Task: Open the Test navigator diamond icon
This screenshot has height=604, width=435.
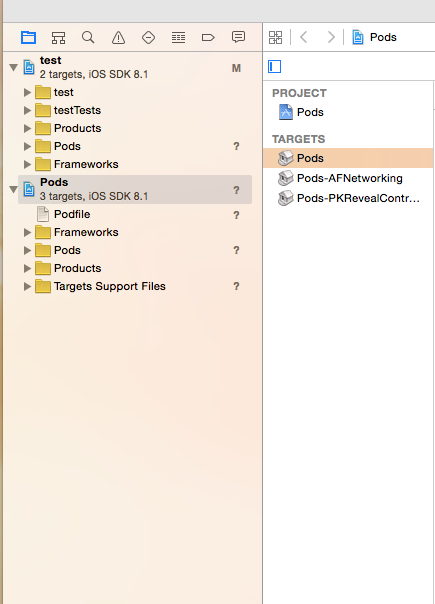Action: [x=148, y=37]
